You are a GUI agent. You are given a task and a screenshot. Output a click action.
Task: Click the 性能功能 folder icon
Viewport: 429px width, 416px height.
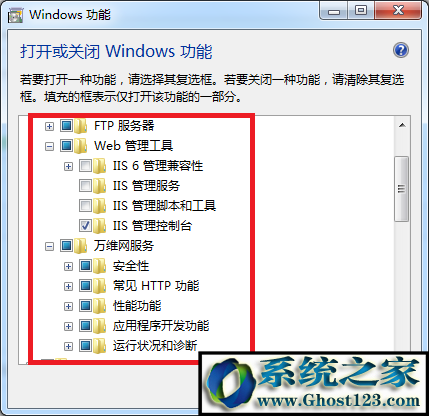(x=100, y=306)
